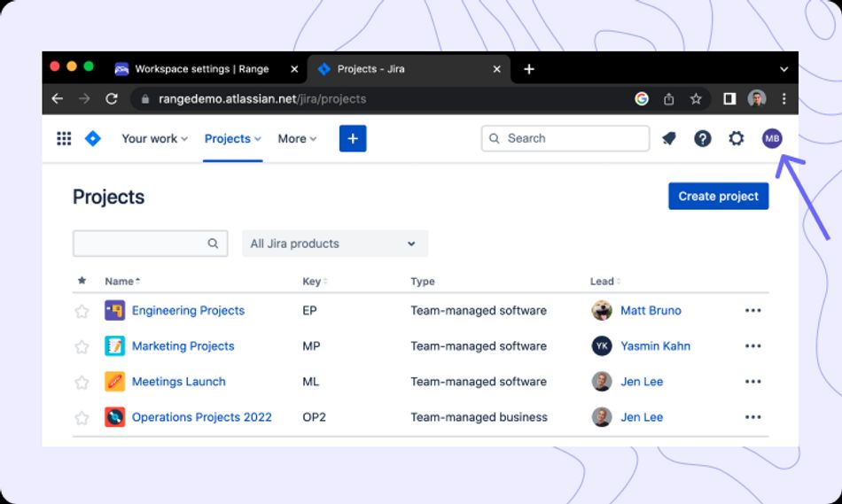Open the Operations Projects 2022 link
842x504 pixels.
[202, 417]
